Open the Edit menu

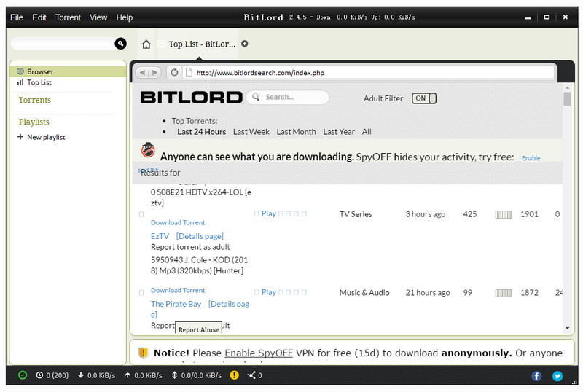[39, 17]
